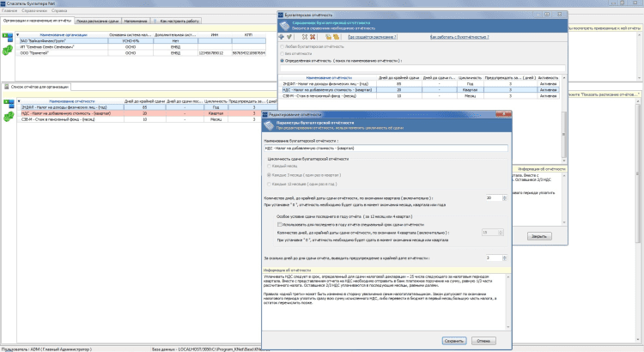Select red 'НДС' row in organization reports list

click(x=140, y=113)
